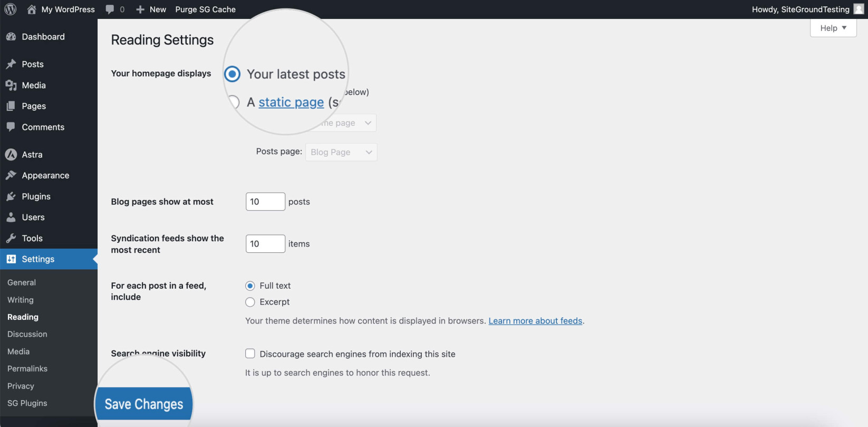Click Syndication feeds items number field
The width and height of the screenshot is (868, 427).
click(265, 244)
